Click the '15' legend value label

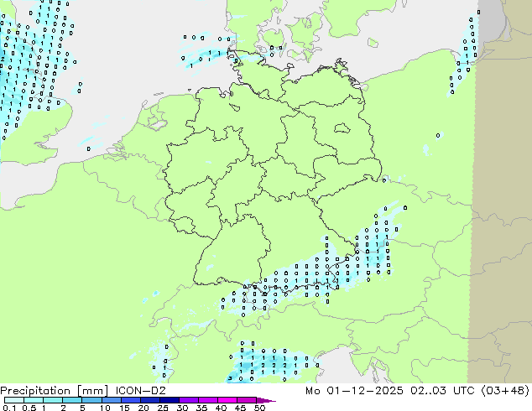[124, 408]
